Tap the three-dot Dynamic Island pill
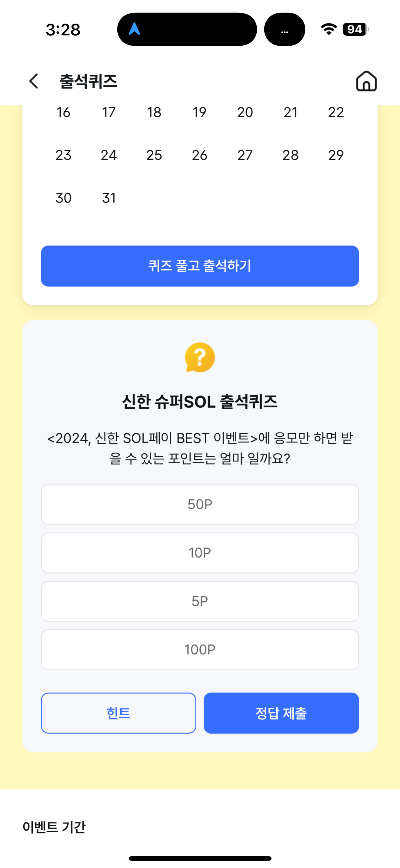This screenshot has width=400, height=868. click(284, 29)
